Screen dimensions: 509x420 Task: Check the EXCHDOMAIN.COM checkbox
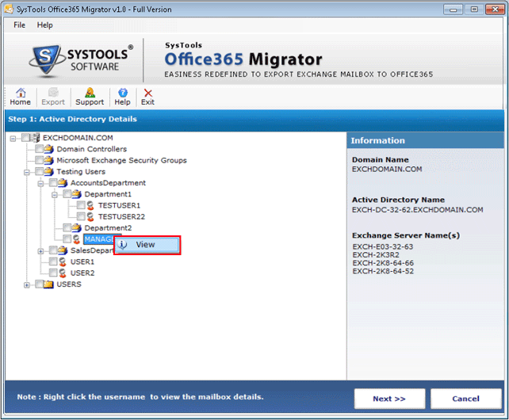[25, 138]
